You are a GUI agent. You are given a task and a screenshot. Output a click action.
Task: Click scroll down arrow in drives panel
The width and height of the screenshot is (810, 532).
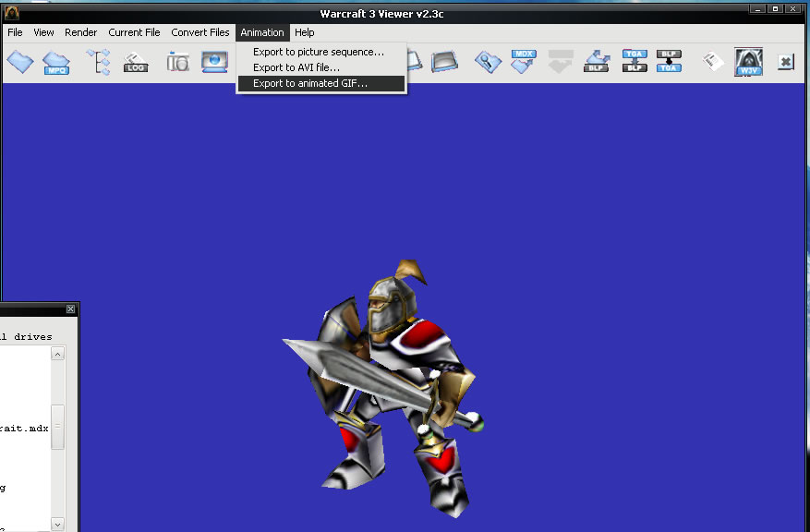pos(57,525)
